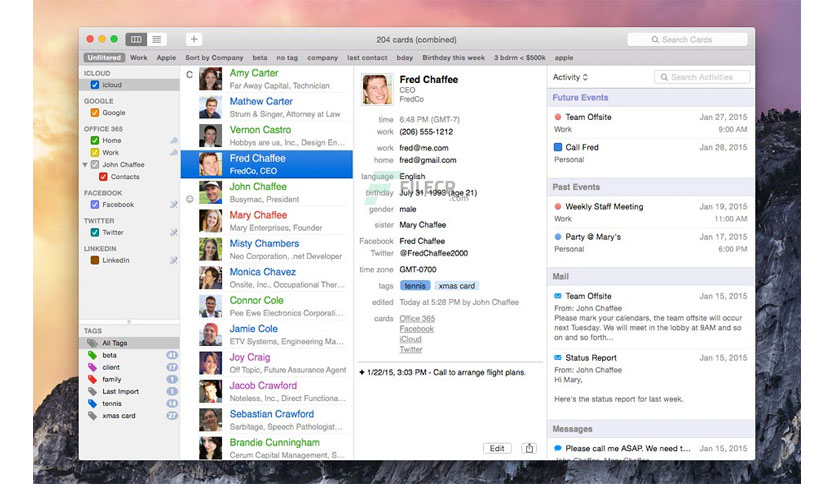Switch to list view layout icon
This screenshot has width=836, height=484.
(x=157, y=39)
